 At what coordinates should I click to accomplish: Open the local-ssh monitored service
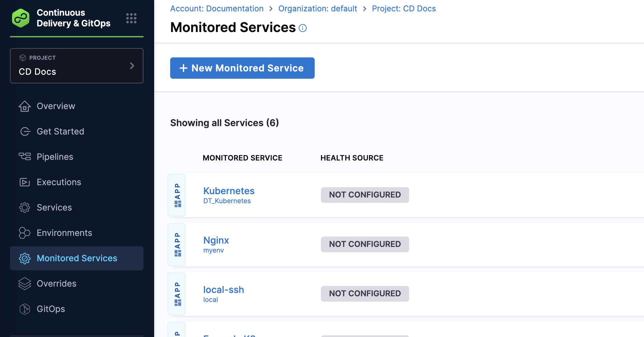[x=223, y=290]
